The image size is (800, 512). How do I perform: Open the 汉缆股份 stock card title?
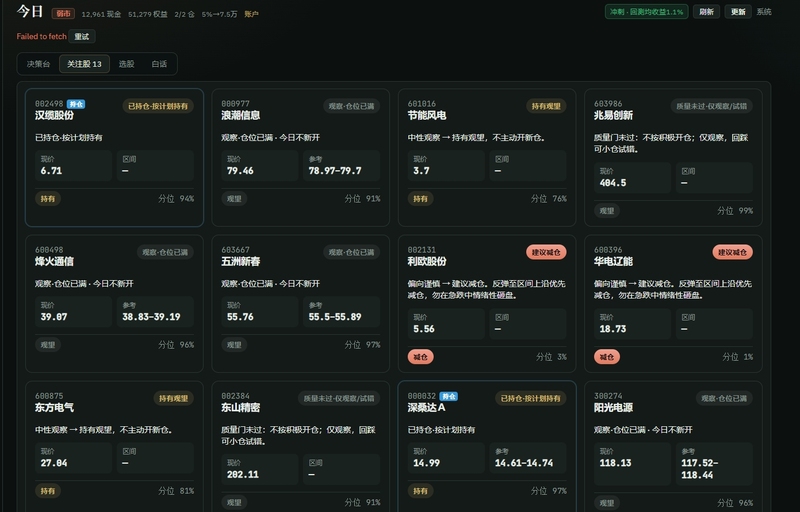click(54, 115)
